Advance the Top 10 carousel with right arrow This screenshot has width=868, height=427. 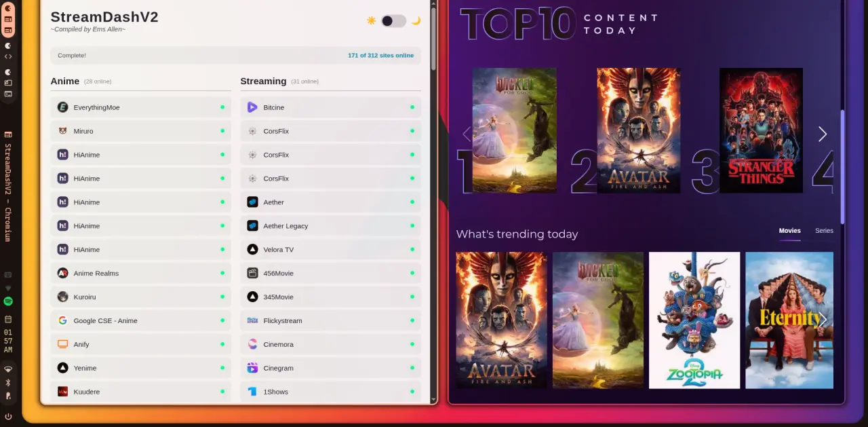[x=823, y=134]
